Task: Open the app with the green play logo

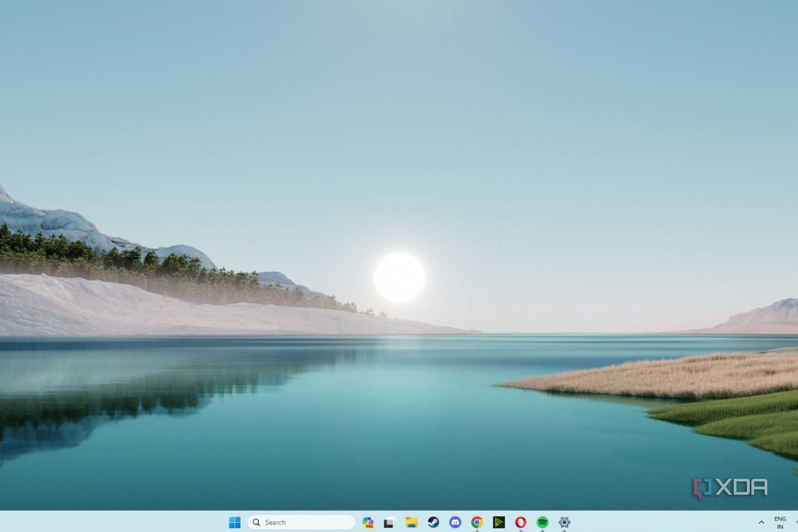Action: click(499, 522)
